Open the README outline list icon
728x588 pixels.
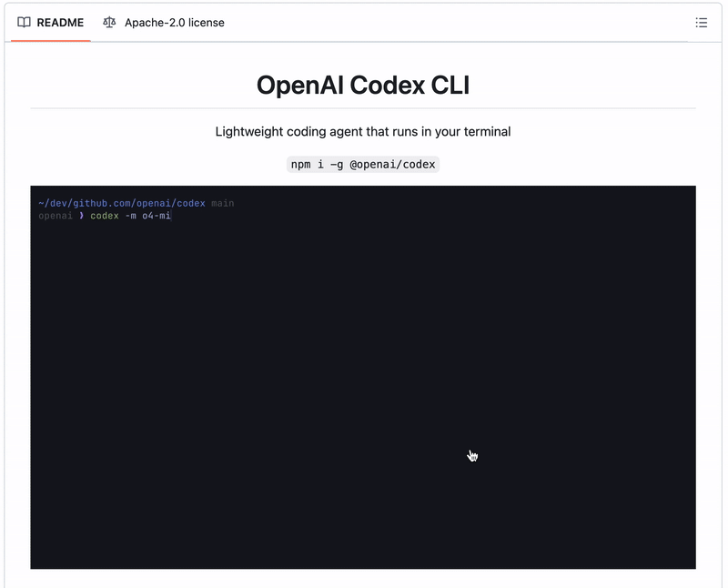[x=701, y=22]
